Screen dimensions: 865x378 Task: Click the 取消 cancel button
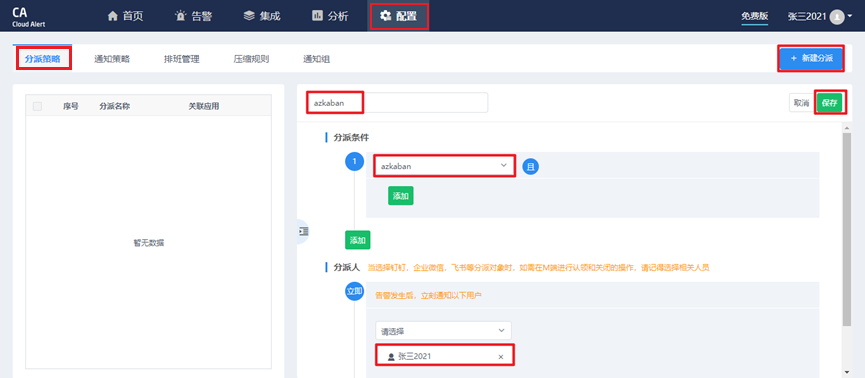click(801, 103)
